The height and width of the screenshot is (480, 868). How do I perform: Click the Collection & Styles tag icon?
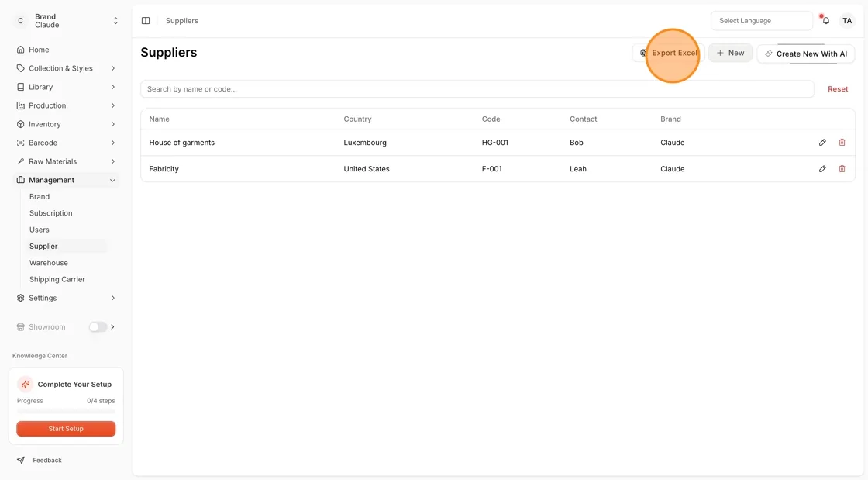pyautogui.click(x=20, y=68)
